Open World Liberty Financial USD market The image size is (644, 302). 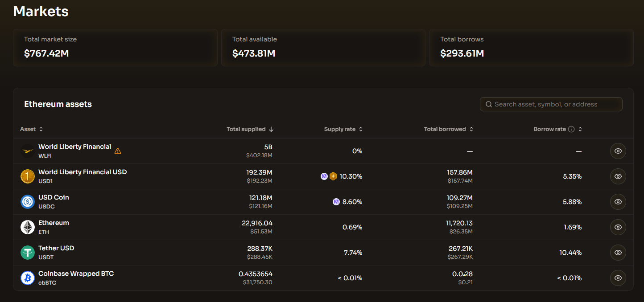pyautogui.click(x=83, y=172)
